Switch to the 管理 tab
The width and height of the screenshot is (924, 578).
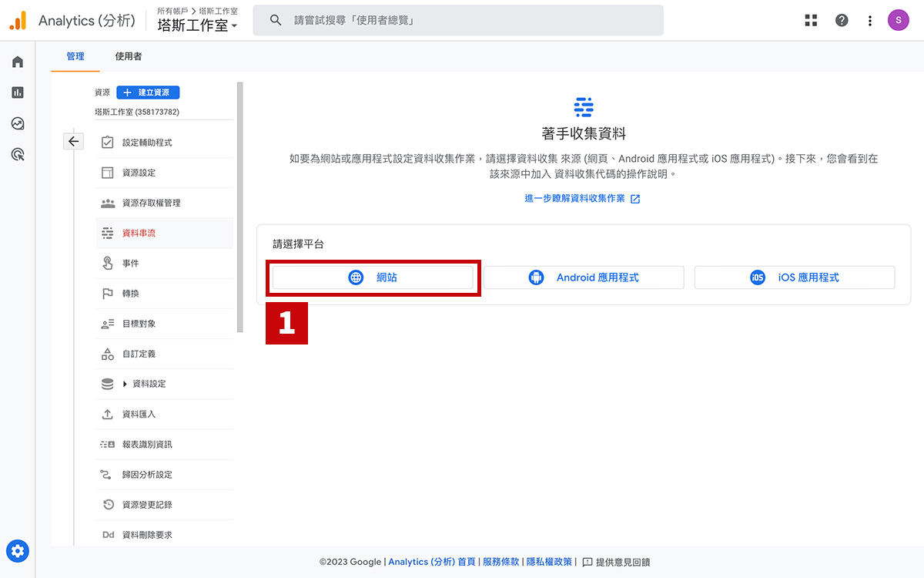click(x=75, y=56)
